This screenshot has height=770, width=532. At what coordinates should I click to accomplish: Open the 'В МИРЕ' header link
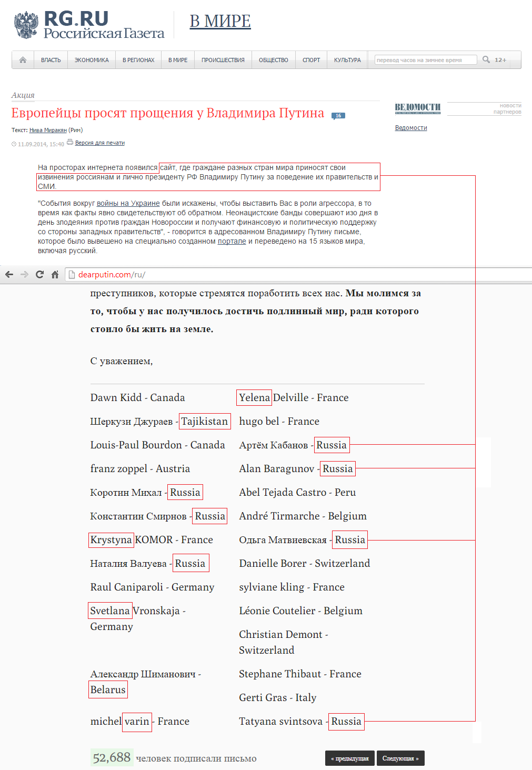point(220,21)
